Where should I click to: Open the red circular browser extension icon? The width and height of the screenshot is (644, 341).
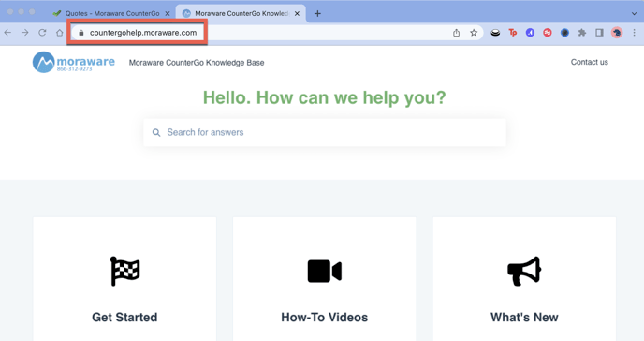pos(548,33)
